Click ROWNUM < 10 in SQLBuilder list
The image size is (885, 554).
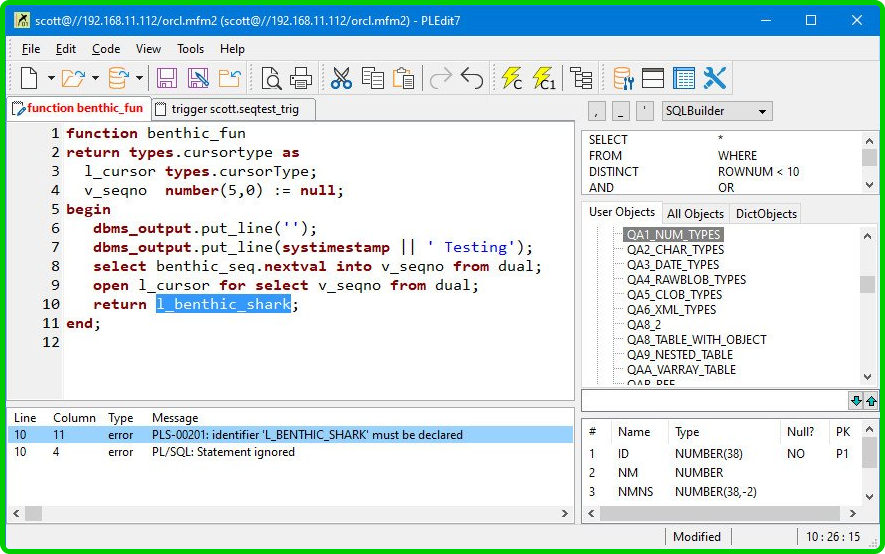pos(758,172)
